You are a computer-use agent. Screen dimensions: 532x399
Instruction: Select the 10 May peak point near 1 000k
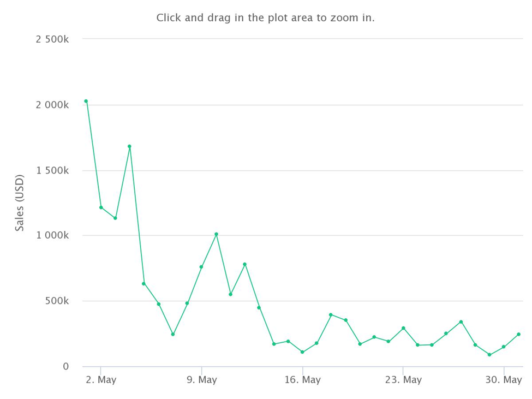pyautogui.click(x=216, y=234)
